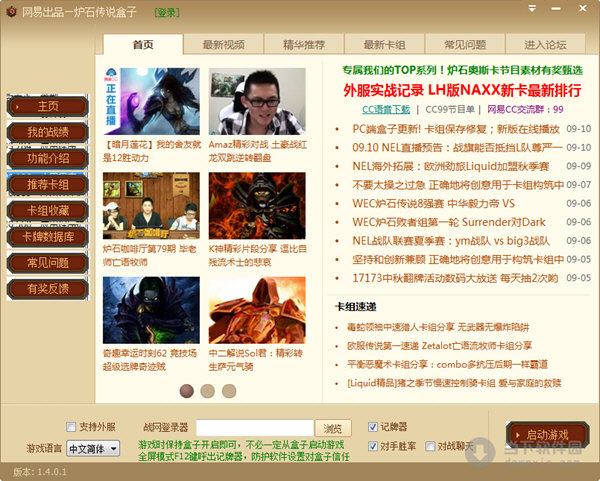Open deck article 欧服传说第一速递 Zetalot
This screenshot has width=600, height=481.
(x=440, y=346)
